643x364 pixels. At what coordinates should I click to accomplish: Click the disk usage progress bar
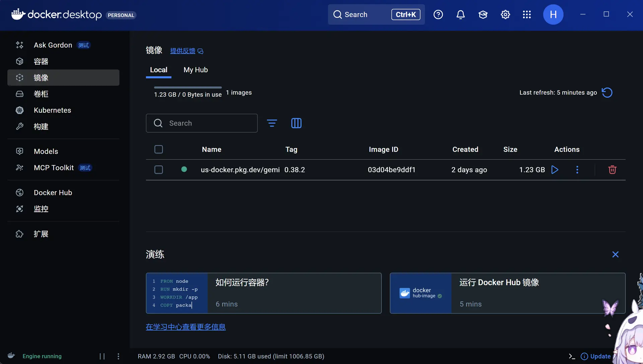click(188, 87)
